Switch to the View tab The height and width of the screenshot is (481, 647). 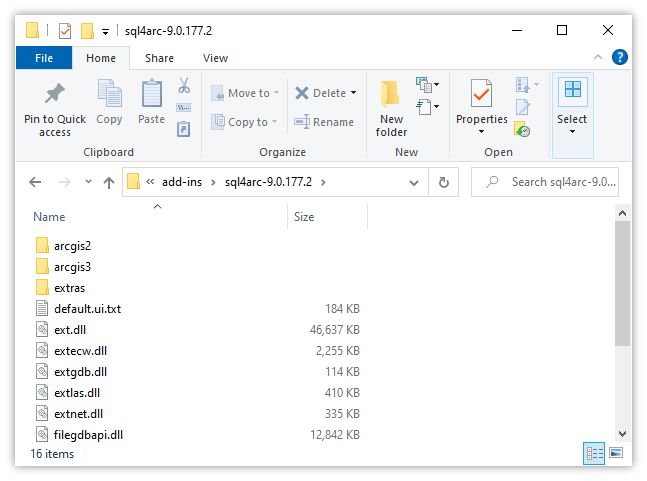(x=215, y=58)
